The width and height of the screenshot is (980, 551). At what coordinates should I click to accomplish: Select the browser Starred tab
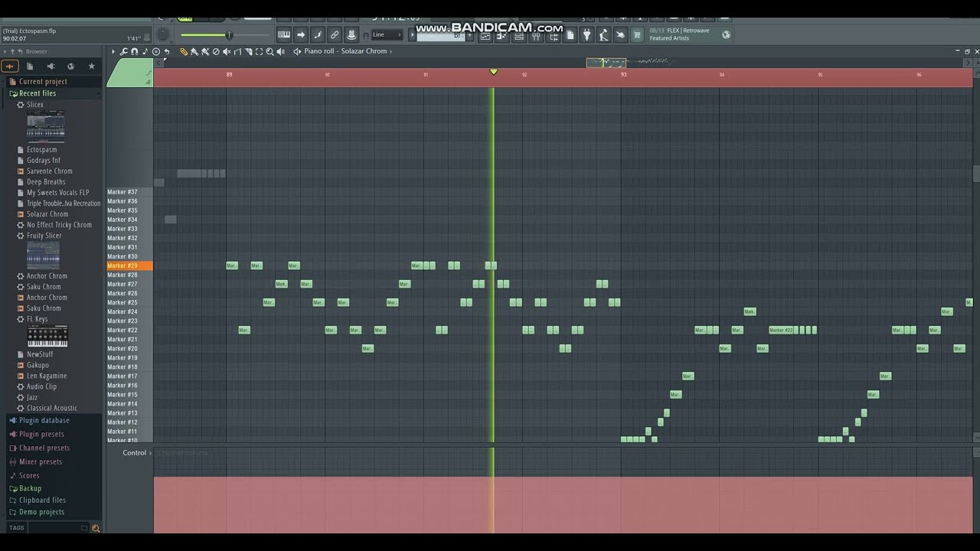(x=91, y=67)
